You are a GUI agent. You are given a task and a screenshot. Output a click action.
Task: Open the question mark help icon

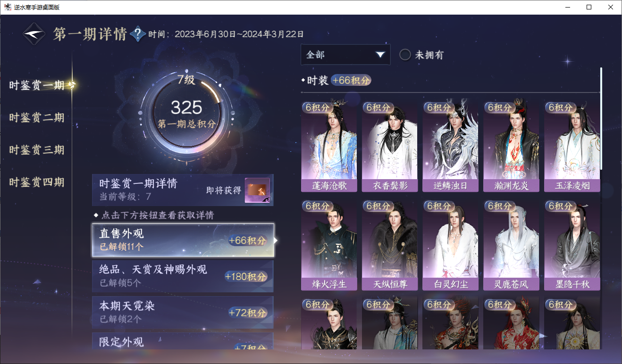tap(137, 34)
